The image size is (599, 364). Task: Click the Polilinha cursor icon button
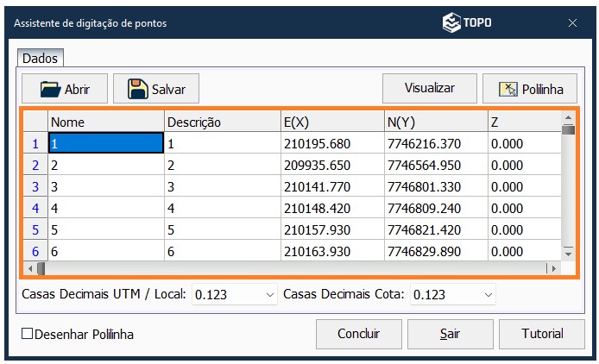click(509, 89)
